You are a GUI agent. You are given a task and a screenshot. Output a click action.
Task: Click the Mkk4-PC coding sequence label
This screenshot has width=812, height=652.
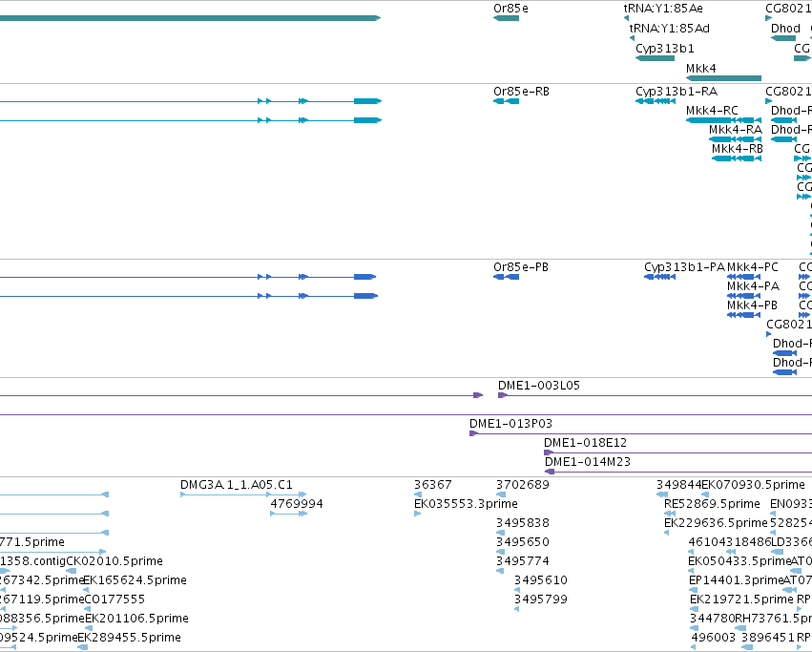753,267
